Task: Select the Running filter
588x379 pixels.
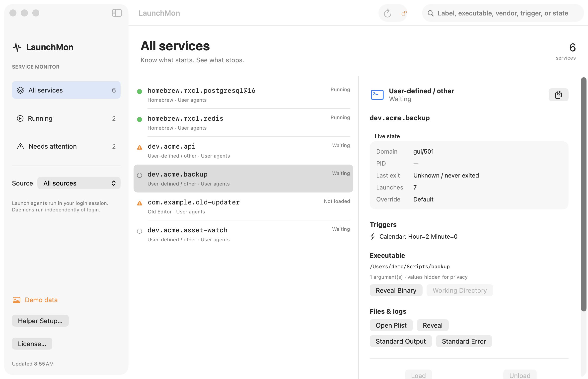Action: click(66, 118)
